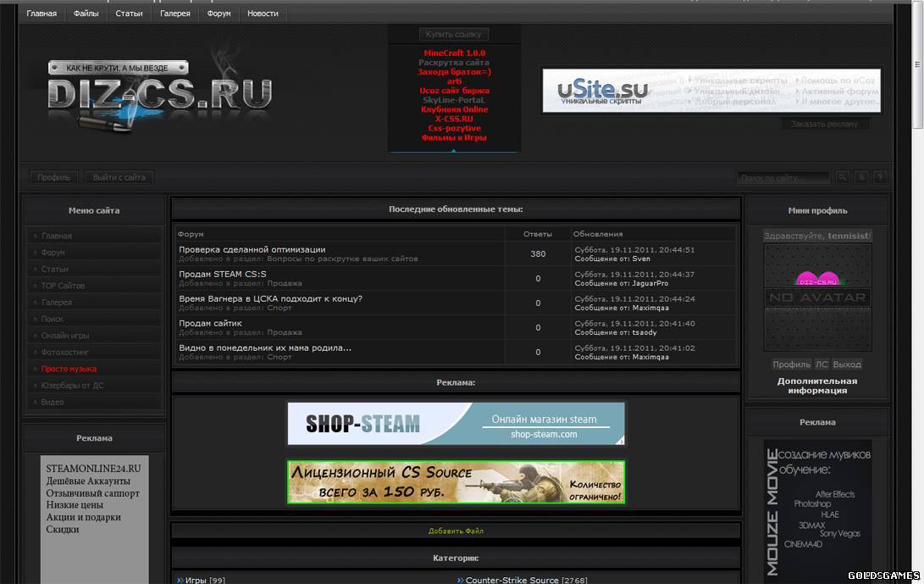Click the question mark help icon
Image resolution: width=924 pixels, height=584 pixels.
880,177
